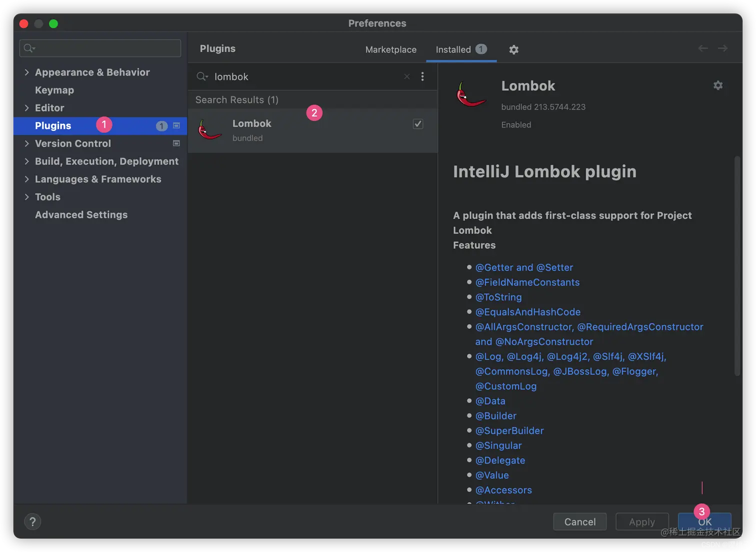This screenshot has width=756, height=552.
Task: Open plugin search options menu (three dots)
Action: [422, 76]
